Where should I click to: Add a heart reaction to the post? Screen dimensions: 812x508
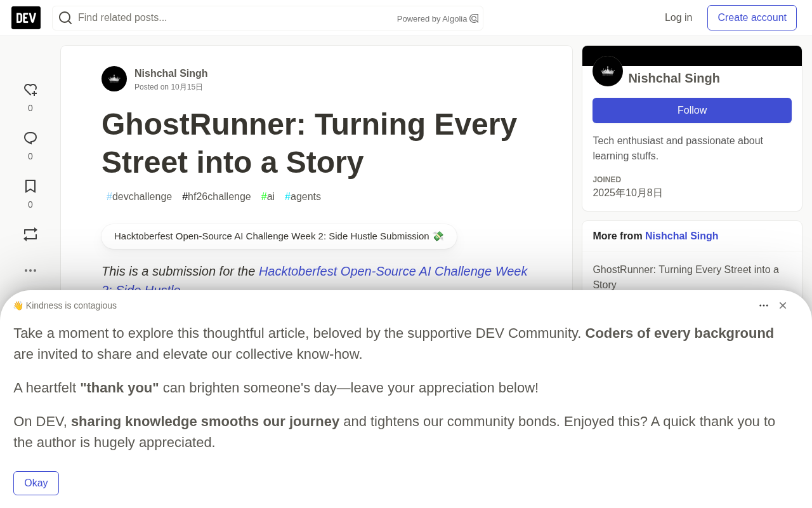tap(30, 90)
